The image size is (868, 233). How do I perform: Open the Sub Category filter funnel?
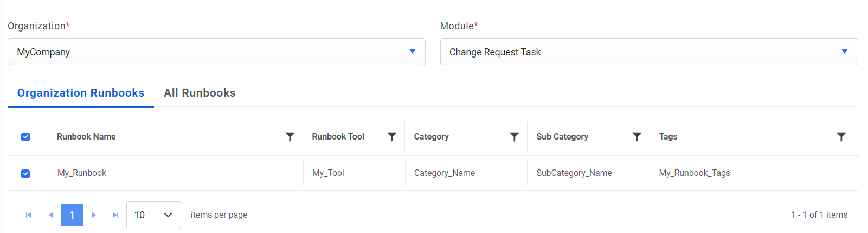637,137
